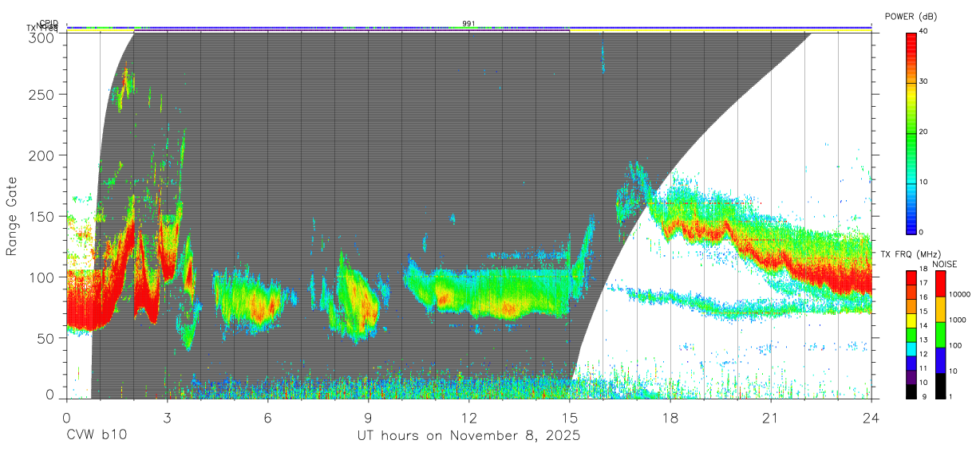Click the UT hours on November 8, 2025 caption
The height and width of the screenshot is (452, 980).
click(x=468, y=436)
